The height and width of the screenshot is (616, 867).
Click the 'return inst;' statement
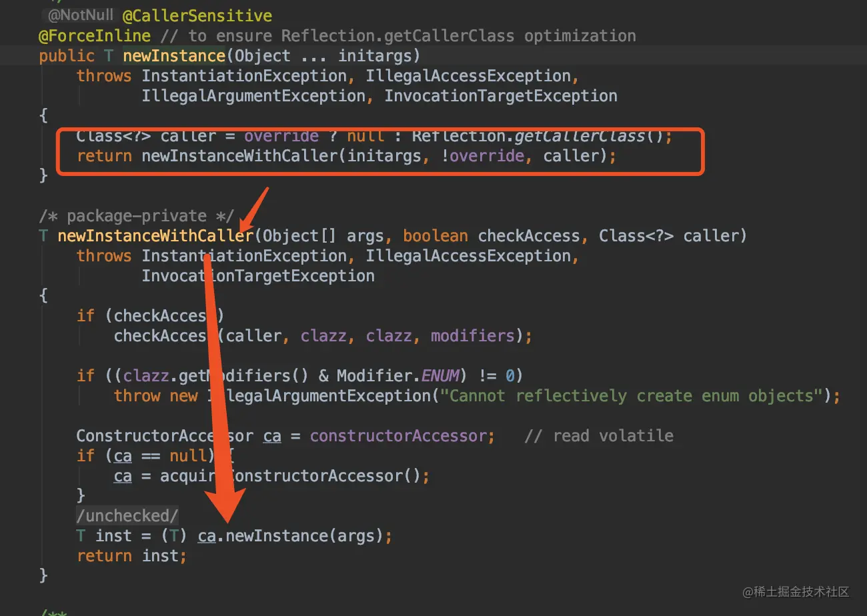(x=132, y=555)
